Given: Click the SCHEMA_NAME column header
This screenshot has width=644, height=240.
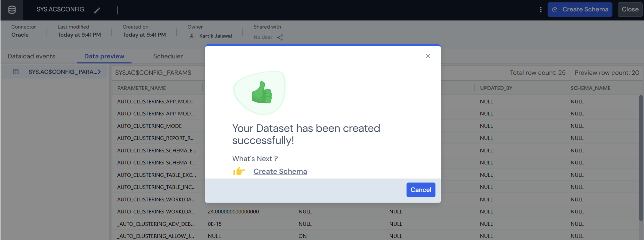Looking at the screenshot, I should click(x=590, y=88).
